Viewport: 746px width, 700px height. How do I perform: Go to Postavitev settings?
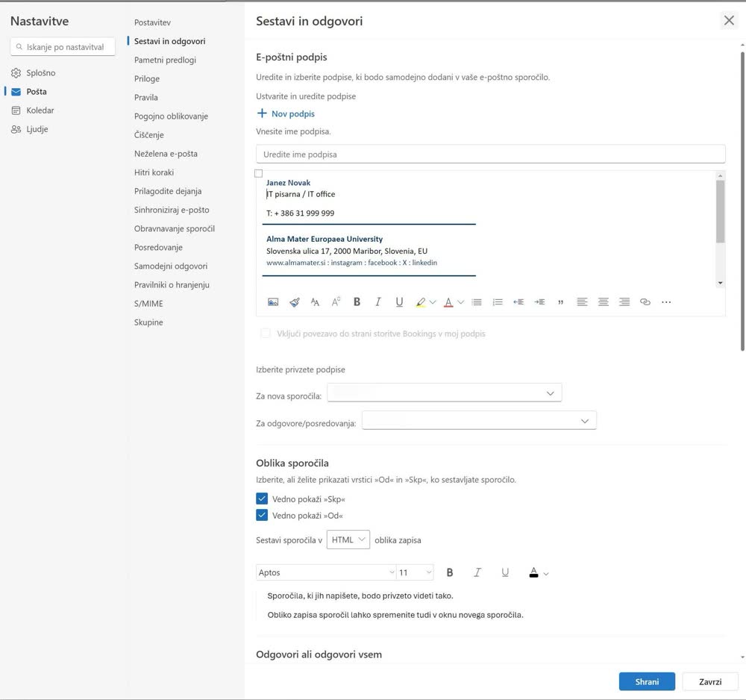tap(152, 22)
